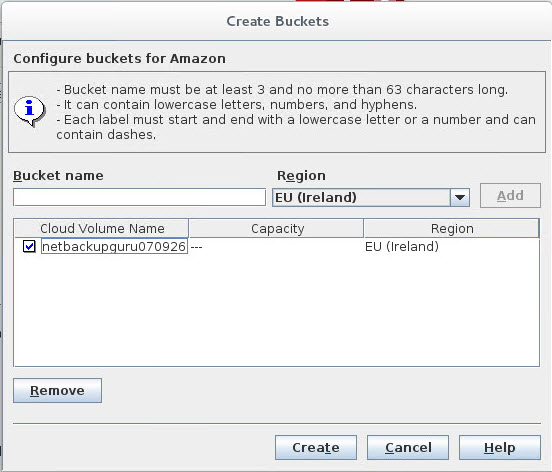Click the Remove button
Screen dimensions: 552x472
click(57, 390)
